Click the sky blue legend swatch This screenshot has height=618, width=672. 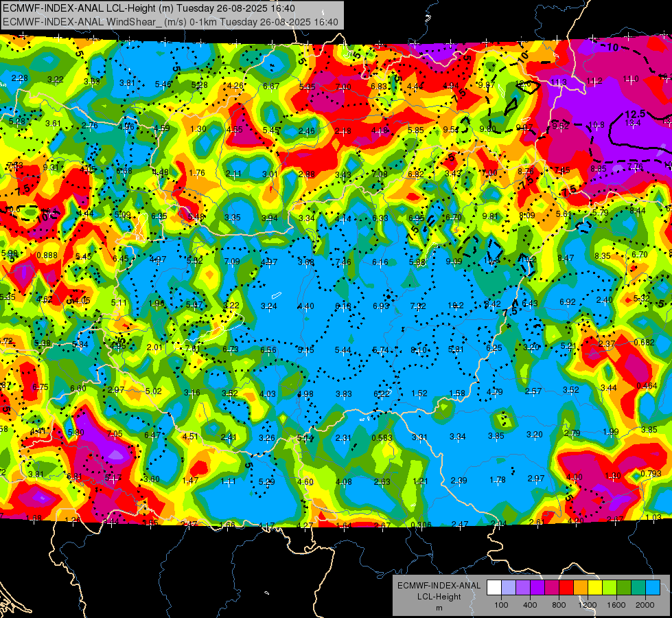pos(653,588)
